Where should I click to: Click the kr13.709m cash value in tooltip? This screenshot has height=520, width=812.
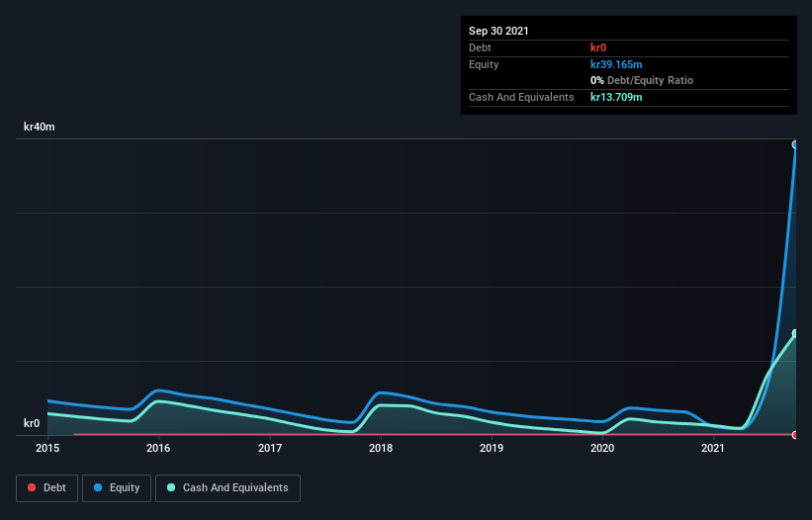pos(616,97)
